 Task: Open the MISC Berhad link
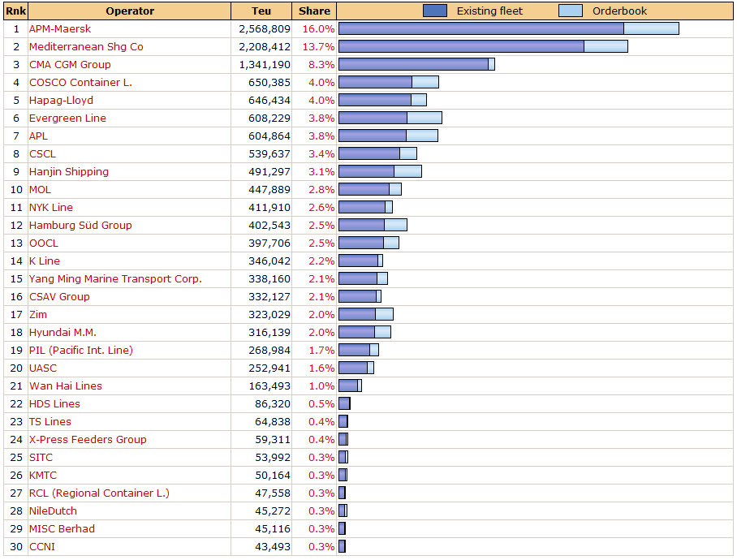(62, 529)
